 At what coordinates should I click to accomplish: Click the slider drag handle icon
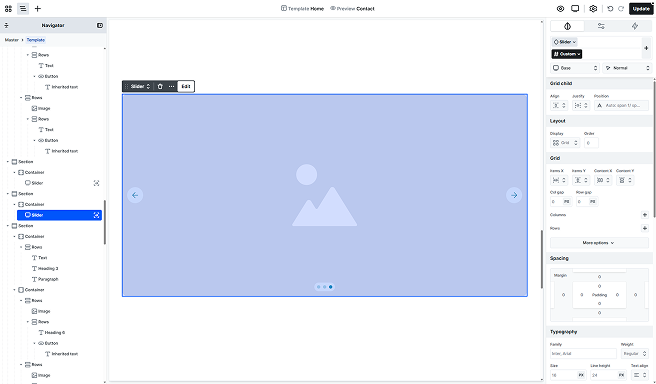[x=126, y=87]
